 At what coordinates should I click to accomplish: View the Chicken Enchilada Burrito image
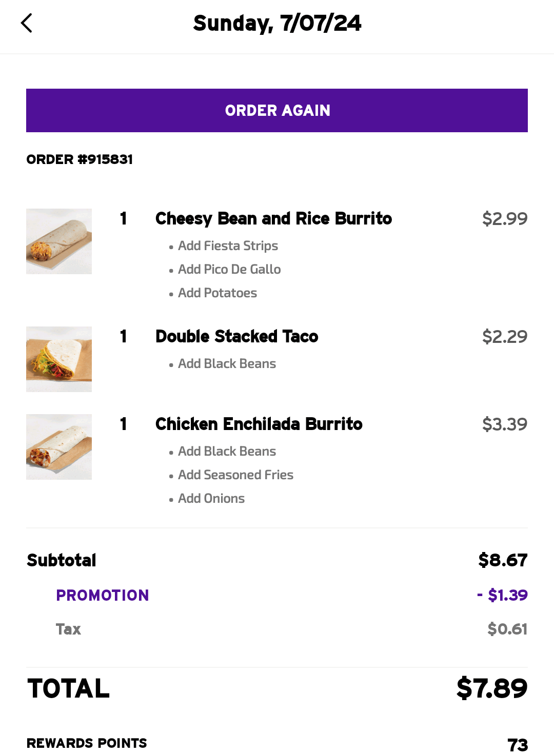point(59,447)
